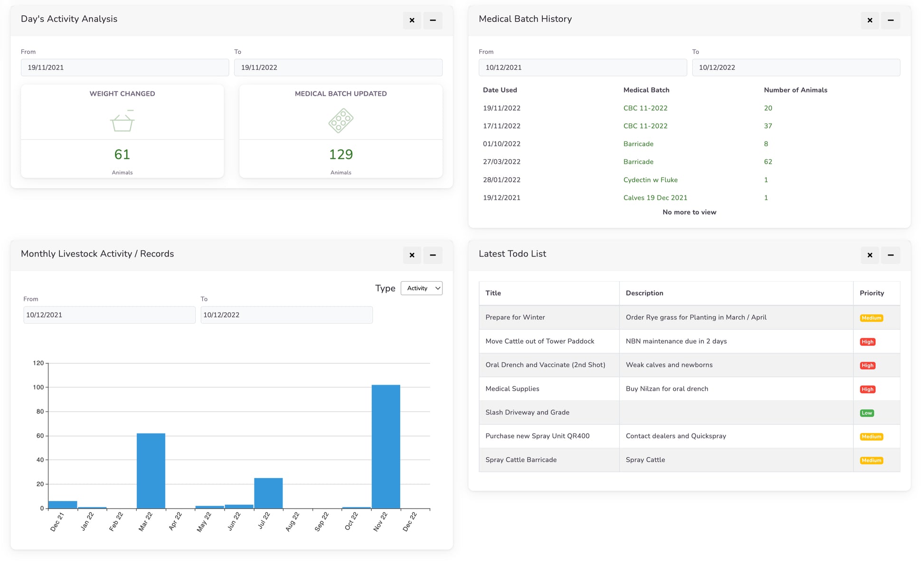Open the CBC 11-2022 batch from 19/11/2022
The image size is (924, 566).
pos(645,108)
